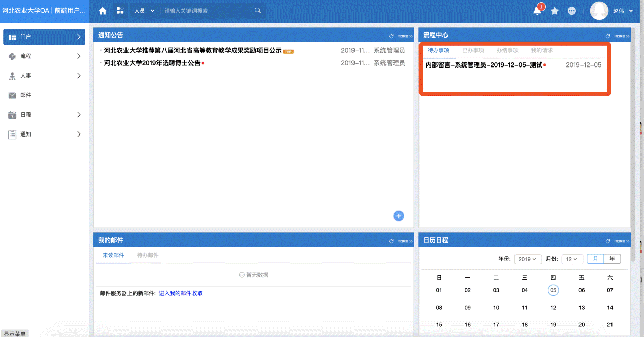Select the 门户 item in the sidebar
Viewport: 644px width, 337px height.
coord(44,37)
